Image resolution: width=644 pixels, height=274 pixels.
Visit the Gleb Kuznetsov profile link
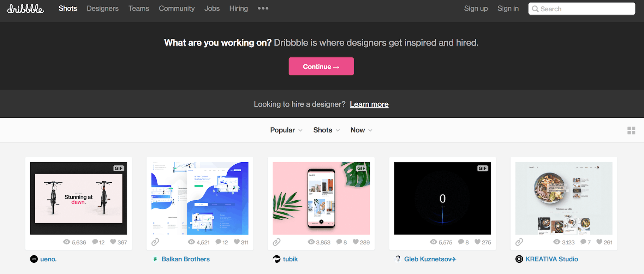point(430,259)
